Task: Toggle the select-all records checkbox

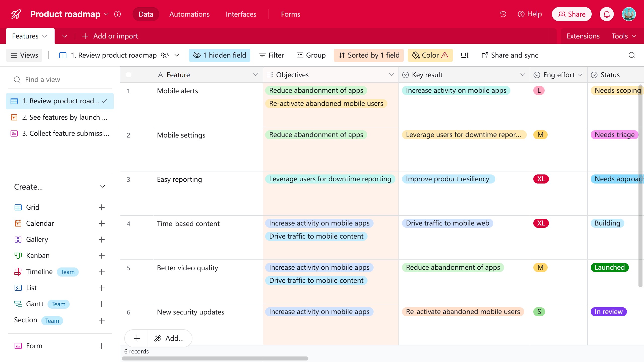Action: pyautogui.click(x=129, y=75)
